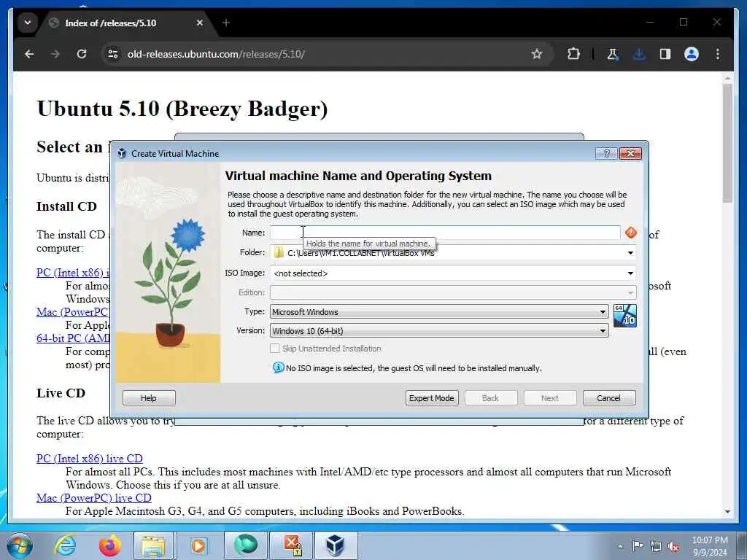
Task: Click the Name field warning icon
Action: tap(631, 233)
